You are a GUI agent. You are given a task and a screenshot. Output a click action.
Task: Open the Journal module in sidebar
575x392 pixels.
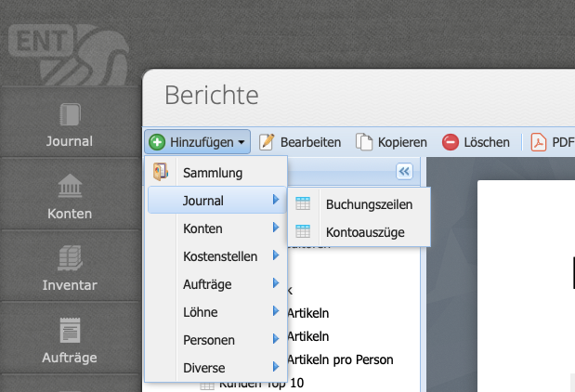(x=70, y=125)
